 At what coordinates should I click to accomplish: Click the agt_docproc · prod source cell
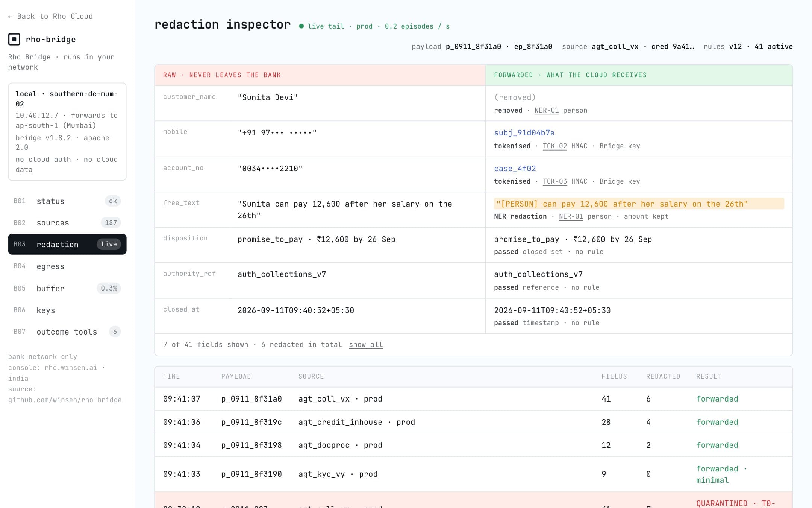point(340,445)
